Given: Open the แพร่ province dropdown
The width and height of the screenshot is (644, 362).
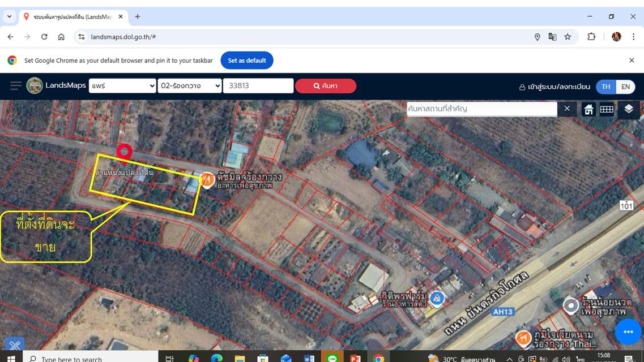Looking at the screenshot, I should click(122, 86).
